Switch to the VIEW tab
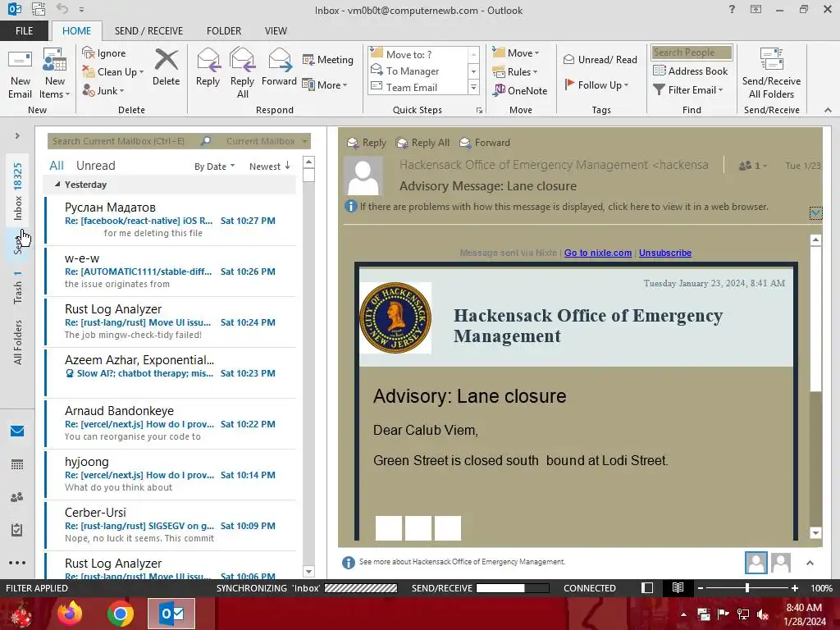This screenshot has height=630, width=840. tap(276, 31)
